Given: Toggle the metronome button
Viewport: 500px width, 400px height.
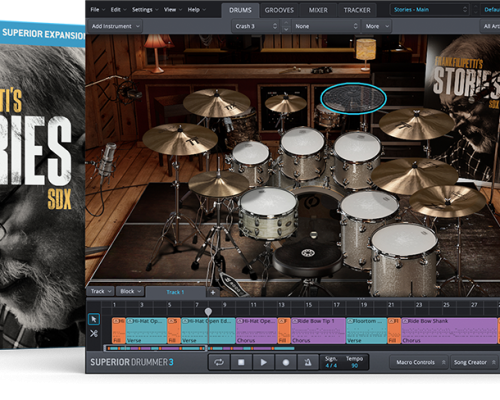Looking at the screenshot, I should 308,362.
